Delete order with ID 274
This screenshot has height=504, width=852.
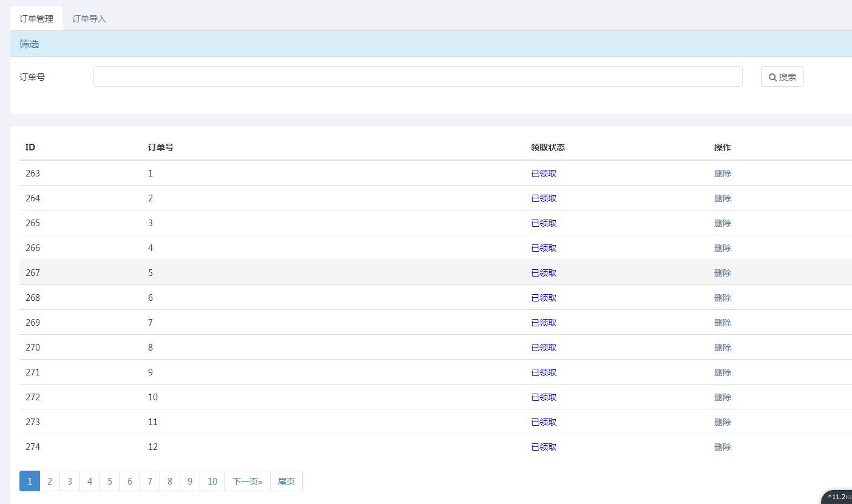coord(723,447)
